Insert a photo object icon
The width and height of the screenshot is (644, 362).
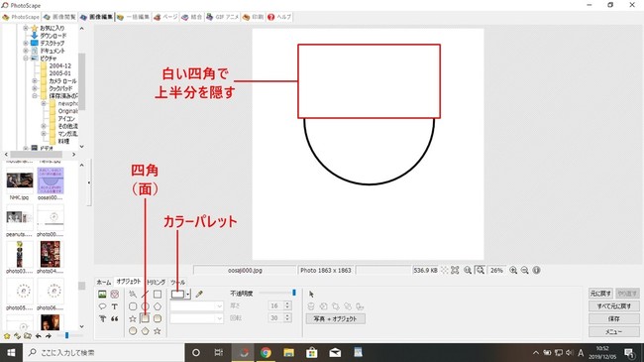tap(102, 295)
